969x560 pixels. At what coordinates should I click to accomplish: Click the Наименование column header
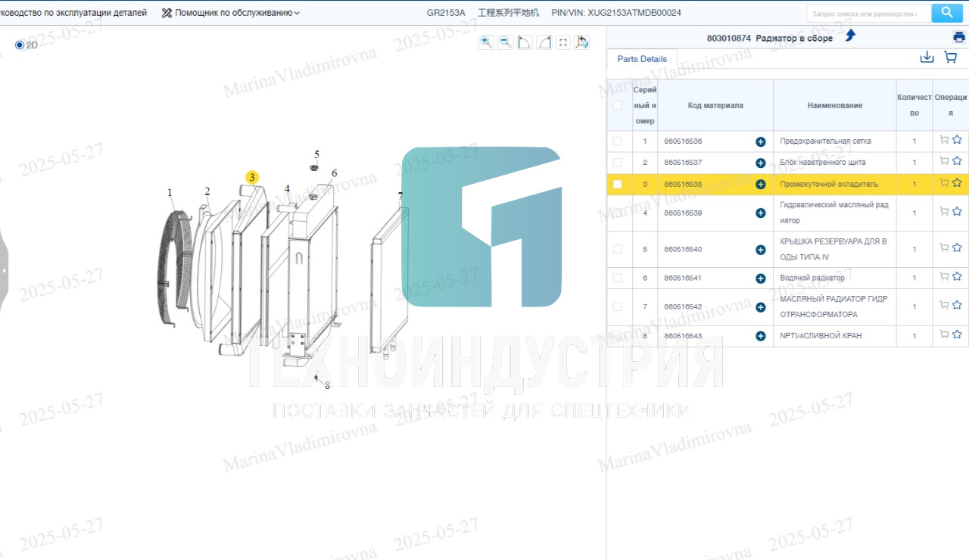[x=834, y=105]
